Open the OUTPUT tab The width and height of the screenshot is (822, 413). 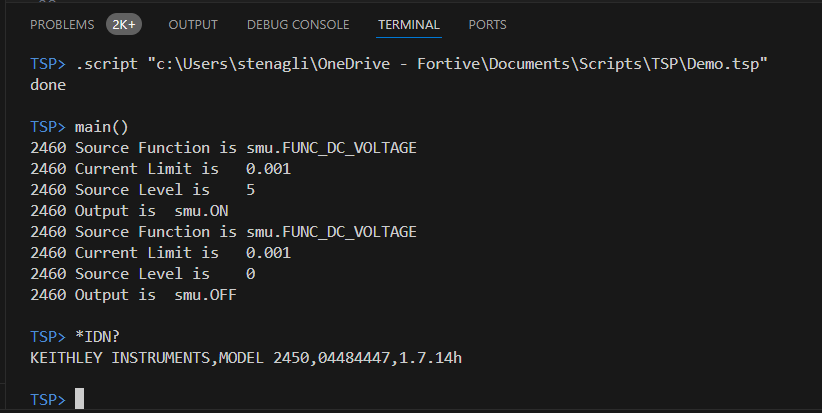tap(193, 25)
